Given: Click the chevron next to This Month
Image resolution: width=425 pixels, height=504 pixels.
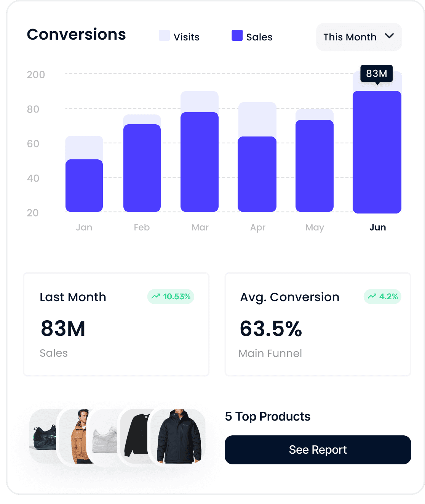Looking at the screenshot, I should pyautogui.click(x=389, y=37).
